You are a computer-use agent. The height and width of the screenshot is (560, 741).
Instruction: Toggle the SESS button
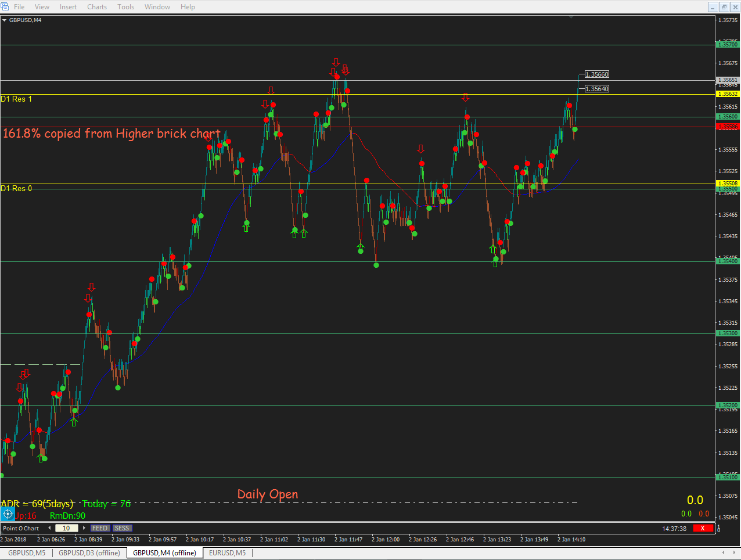[x=122, y=528]
